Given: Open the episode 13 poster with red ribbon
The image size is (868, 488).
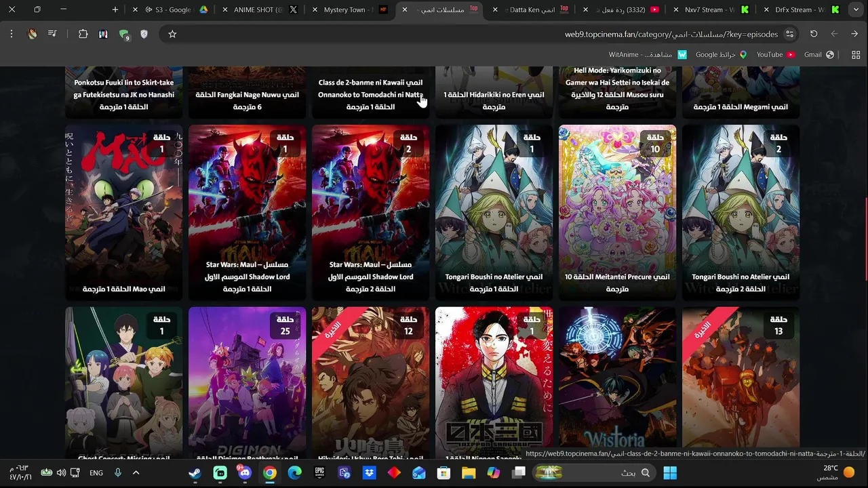Looking at the screenshot, I should pos(741,384).
